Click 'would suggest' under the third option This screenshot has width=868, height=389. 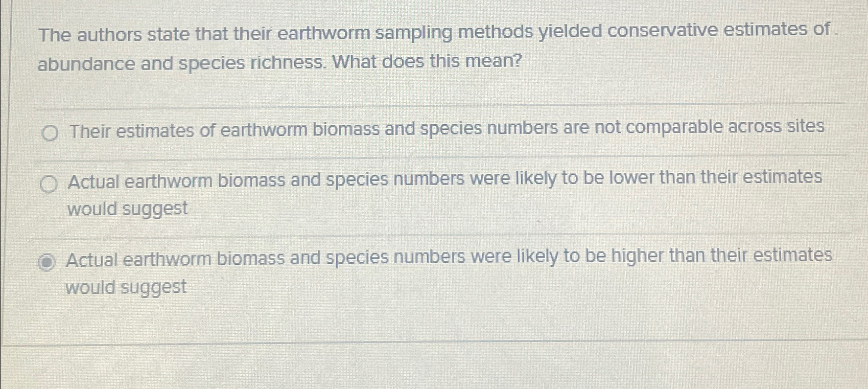127,286
